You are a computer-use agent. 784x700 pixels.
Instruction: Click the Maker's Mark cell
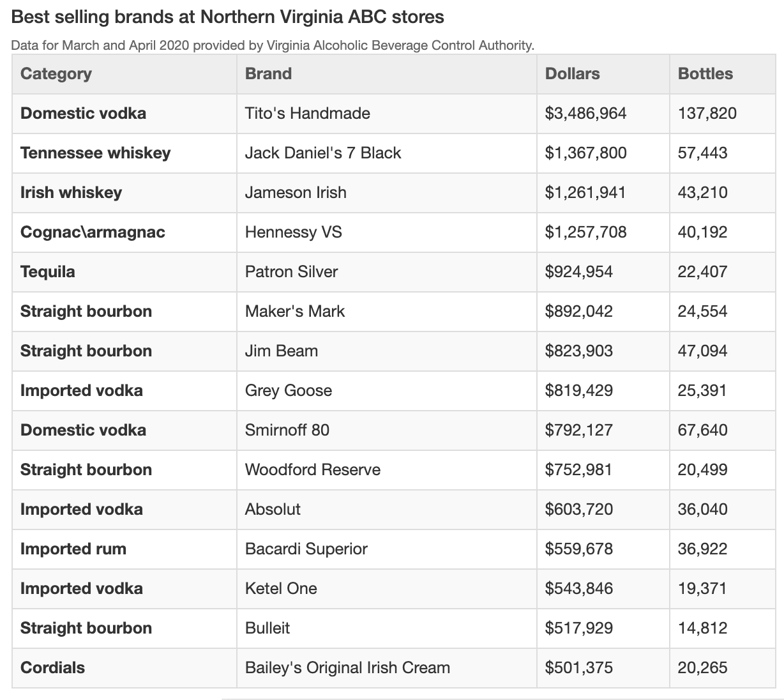[294, 312]
